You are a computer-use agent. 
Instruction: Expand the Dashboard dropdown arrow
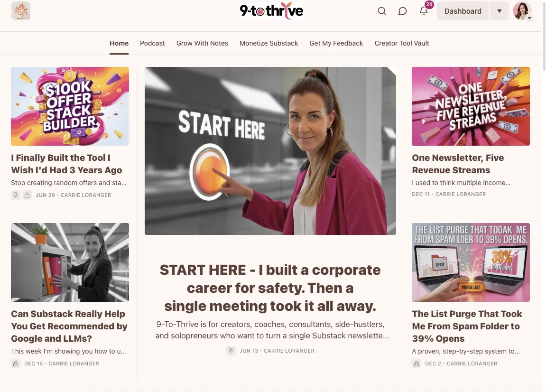pyautogui.click(x=500, y=11)
